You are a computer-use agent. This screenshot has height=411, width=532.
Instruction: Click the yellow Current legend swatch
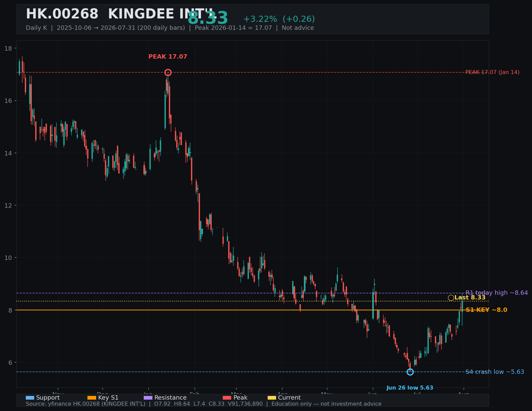click(272, 398)
